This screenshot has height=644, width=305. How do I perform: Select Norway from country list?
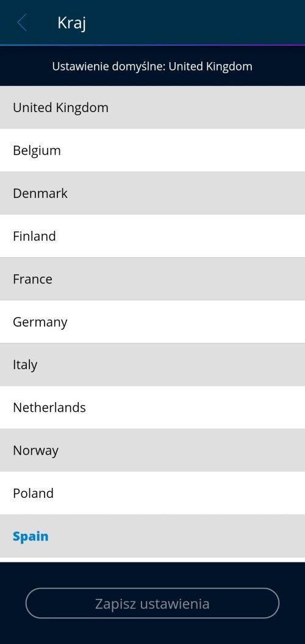[x=152, y=450]
